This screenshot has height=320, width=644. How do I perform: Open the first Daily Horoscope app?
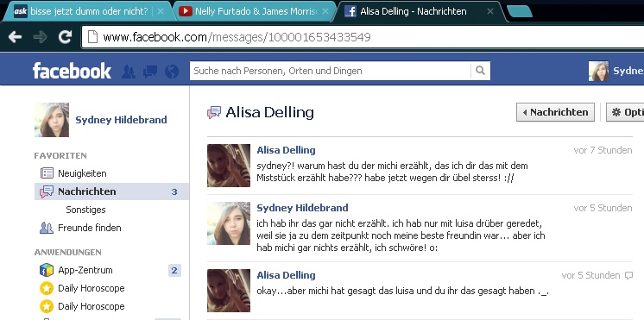point(92,288)
